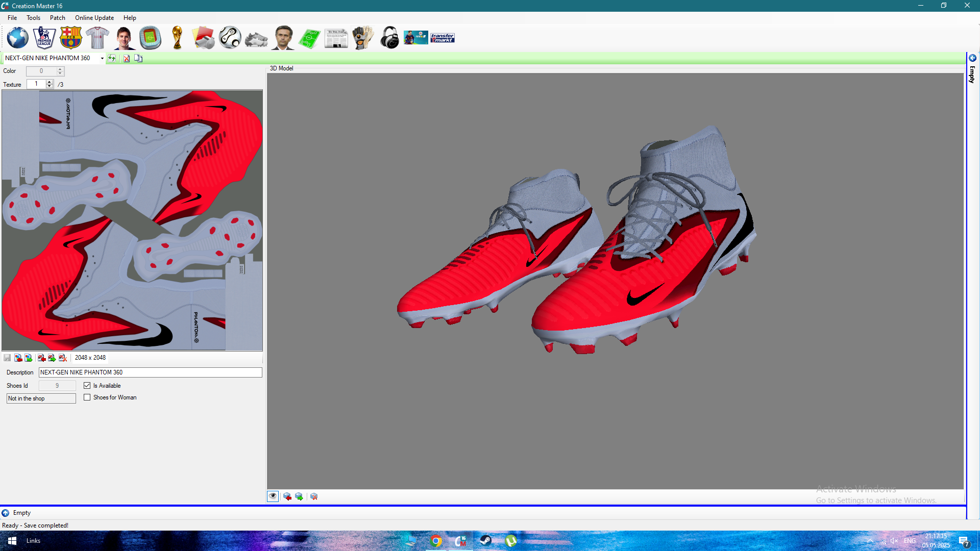Open the referee red card icon
The image size is (980, 551).
click(204, 38)
